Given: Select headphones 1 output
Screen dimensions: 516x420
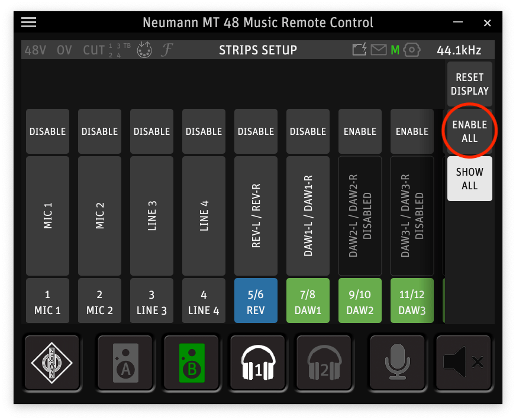Looking at the screenshot, I should pos(257,362).
